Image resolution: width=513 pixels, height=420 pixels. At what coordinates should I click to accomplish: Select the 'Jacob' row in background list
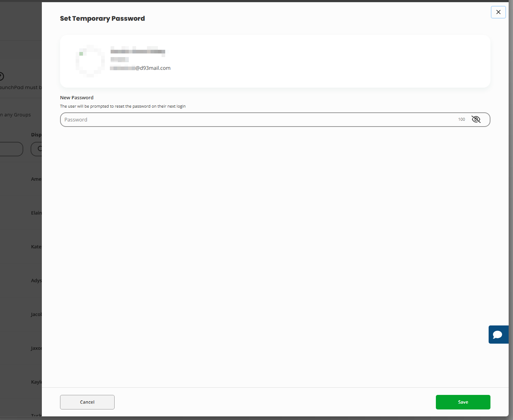[36, 315]
